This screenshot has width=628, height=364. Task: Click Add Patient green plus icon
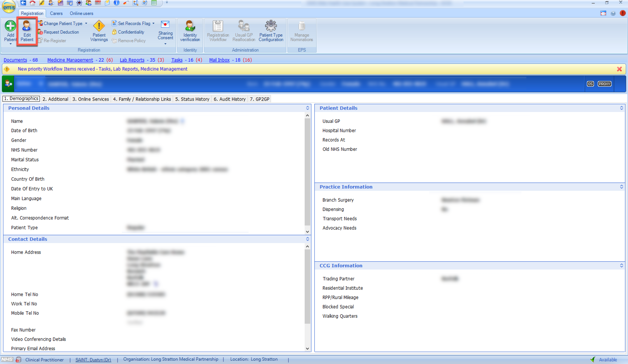point(10,26)
